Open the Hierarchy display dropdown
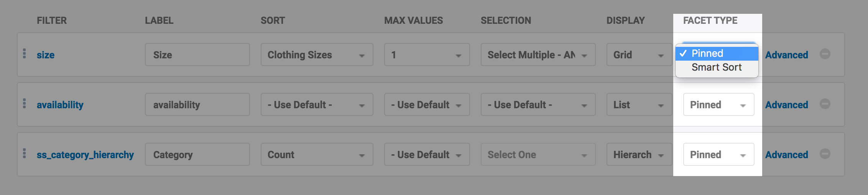 639,155
